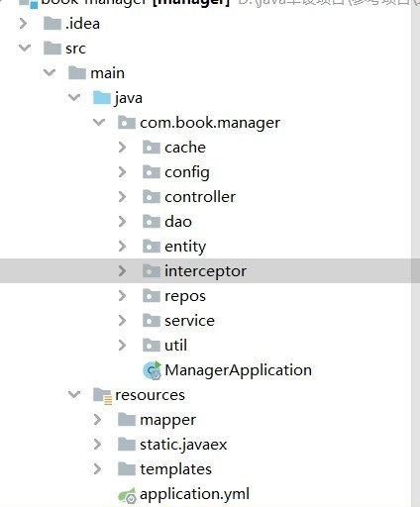Expand the repos package arrow
Screen dimensions: 420x507
point(122,296)
